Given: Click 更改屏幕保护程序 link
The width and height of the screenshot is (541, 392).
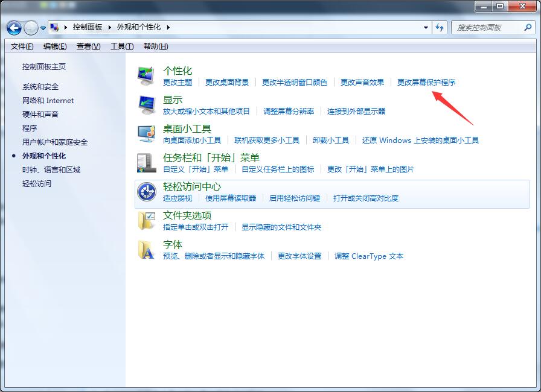Looking at the screenshot, I should (426, 83).
